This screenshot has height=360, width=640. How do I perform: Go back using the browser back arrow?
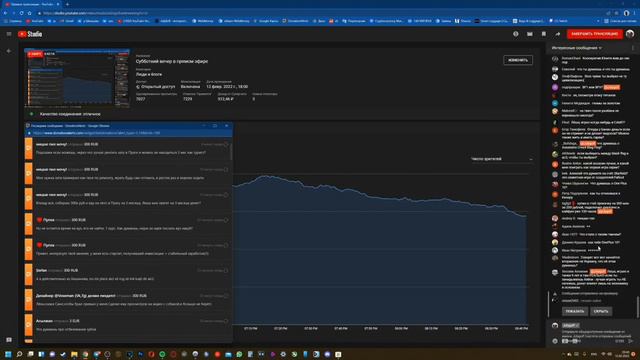(x=5, y=13)
